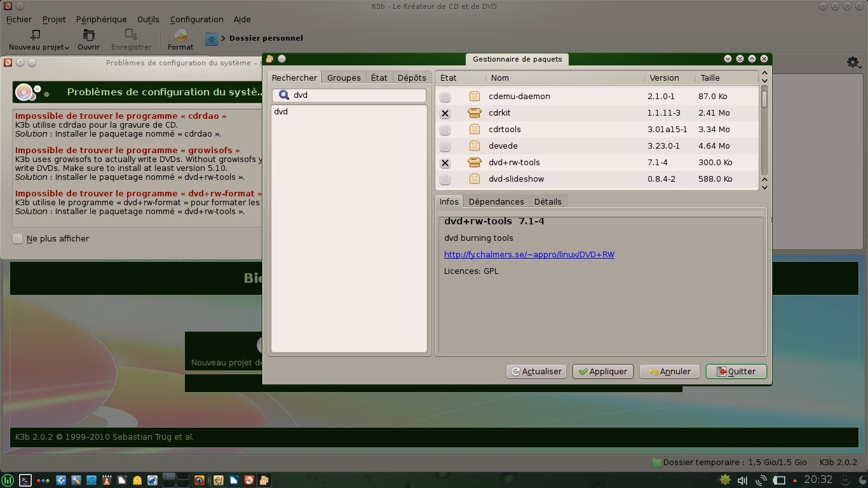Click the Dossier personnel breadcrumb
This screenshot has height=488, width=868.
pos(266,38)
